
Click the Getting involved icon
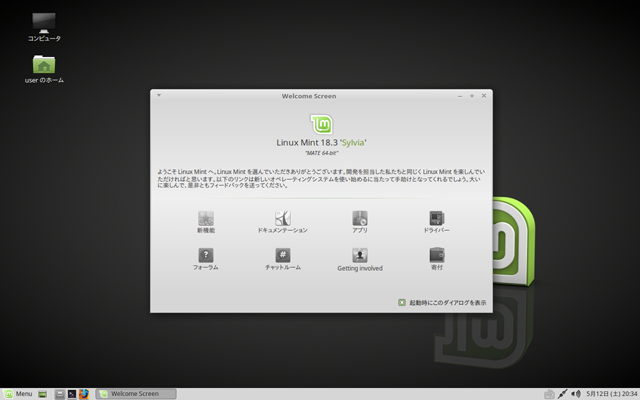coord(360,256)
